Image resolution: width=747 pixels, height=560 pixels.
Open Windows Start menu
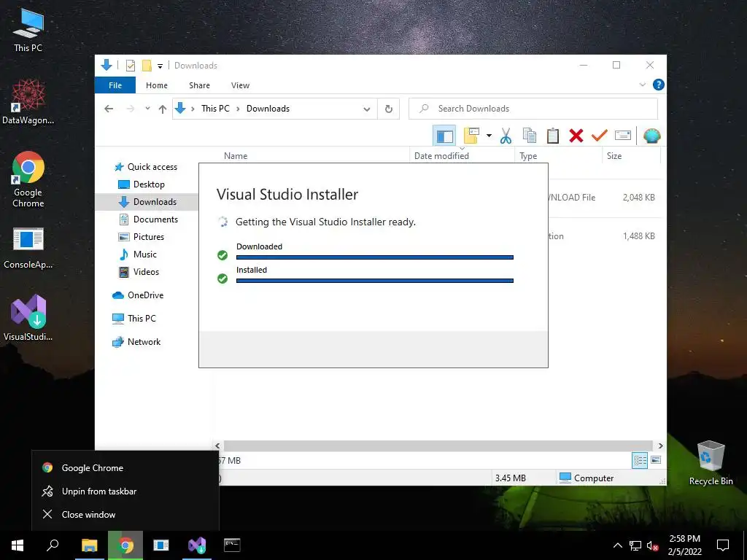click(x=18, y=545)
